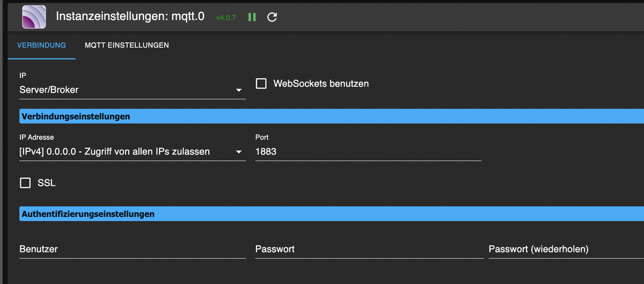Open the MQTT Einstellungen tab
The image size is (644, 284).
(127, 45)
